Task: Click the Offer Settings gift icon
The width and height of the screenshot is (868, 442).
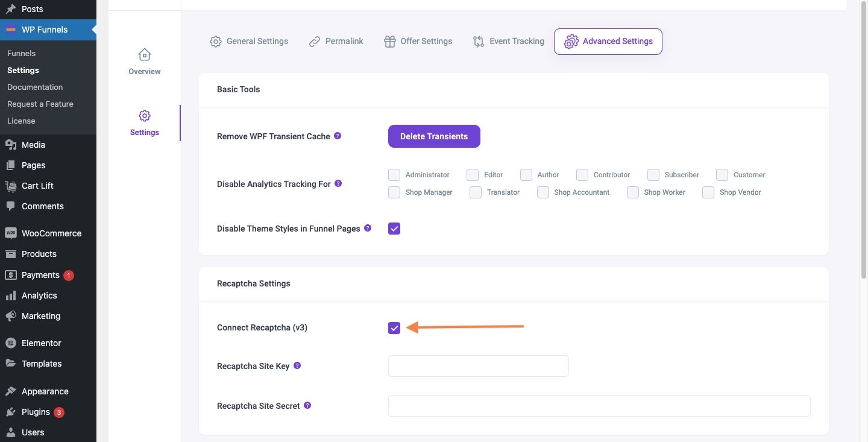Action: coord(389,42)
